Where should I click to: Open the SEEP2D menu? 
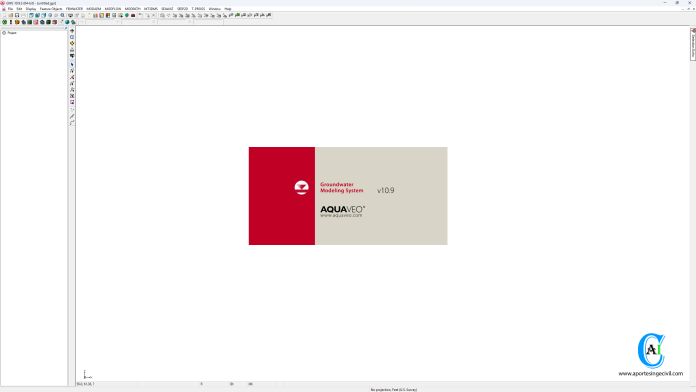point(182,9)
